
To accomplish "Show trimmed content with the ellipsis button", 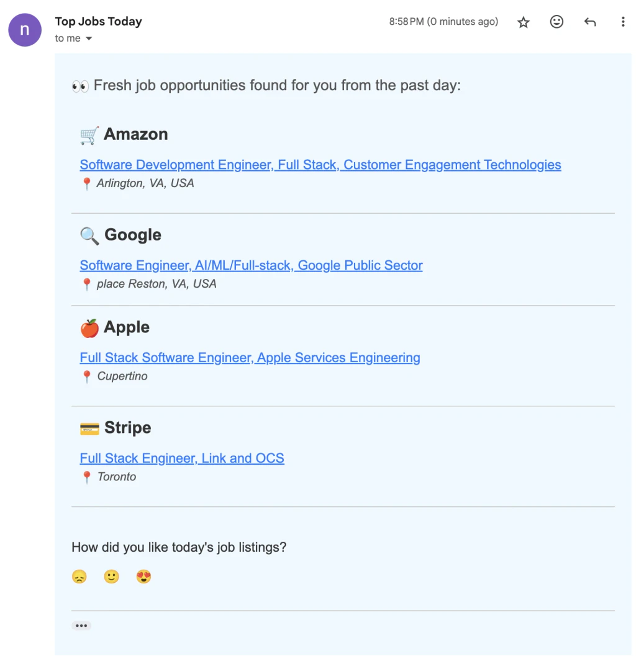I will pyautogui.click(x=81, y=625).
